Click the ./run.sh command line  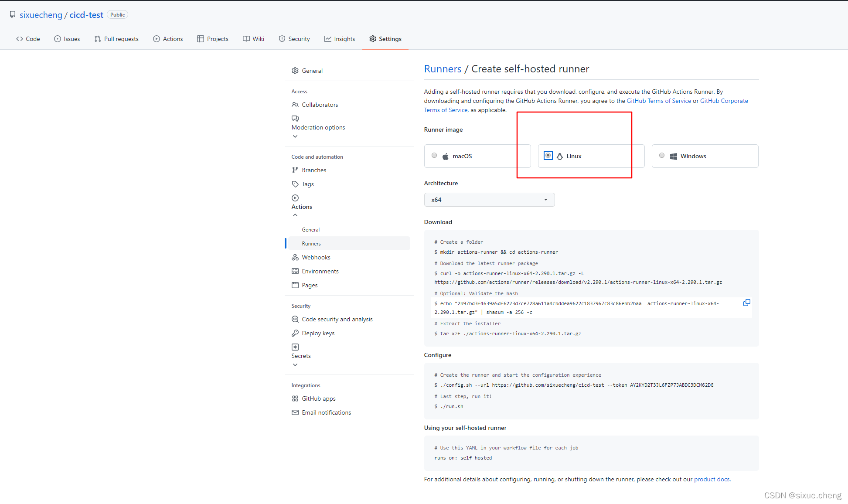tap(449, 406)
